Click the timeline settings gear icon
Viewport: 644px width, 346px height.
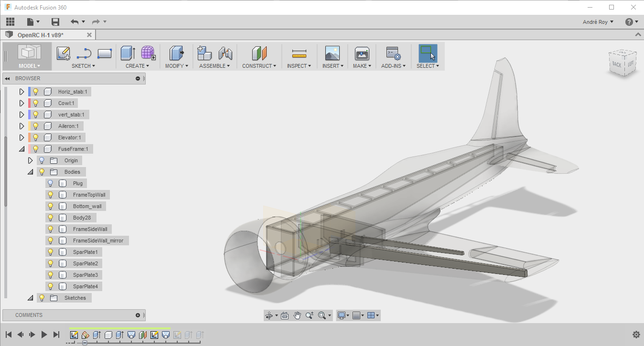point(636,335)
